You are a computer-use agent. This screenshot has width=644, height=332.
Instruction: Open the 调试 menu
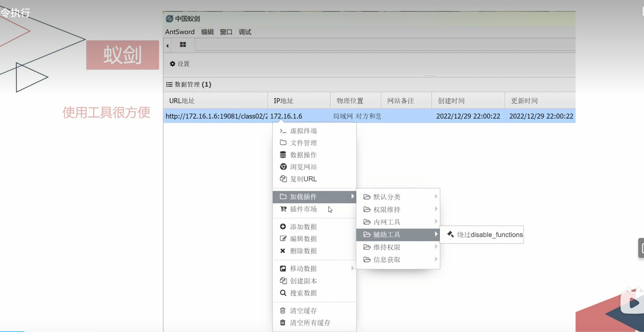[x=245, y=32]
